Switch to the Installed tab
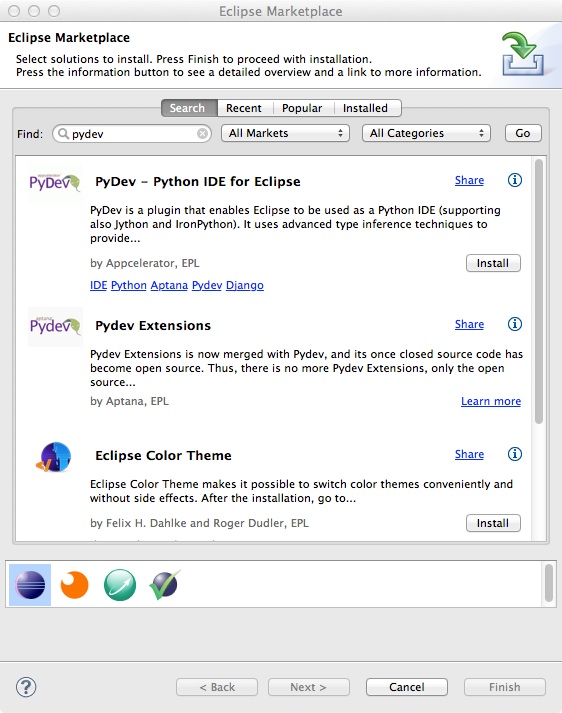The height and width of the screenshot is (713, 562). click(x=366, y=108)
